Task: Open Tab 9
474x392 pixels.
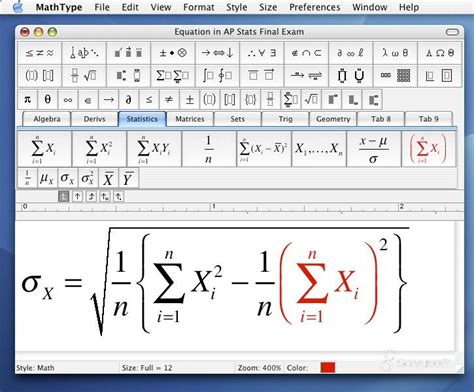Action: click(x=429, y=119)
